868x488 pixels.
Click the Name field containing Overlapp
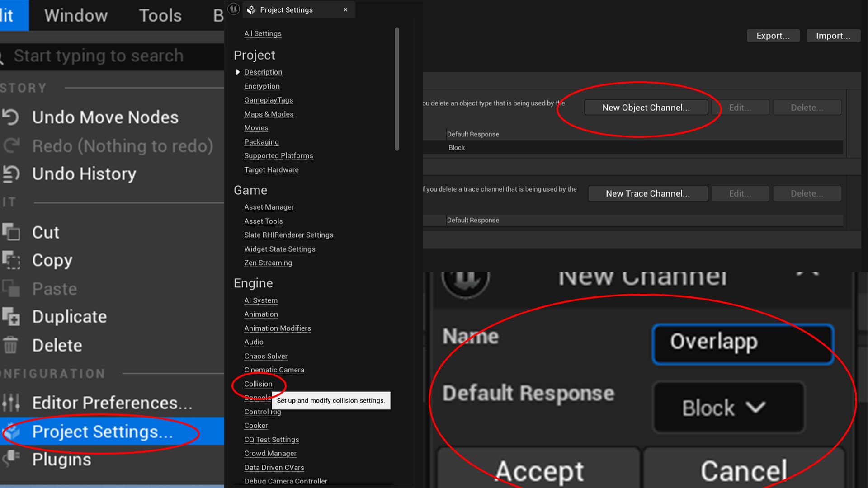743,344
